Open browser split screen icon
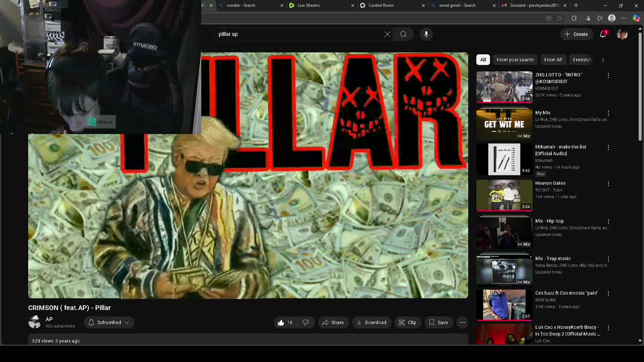 548,18
